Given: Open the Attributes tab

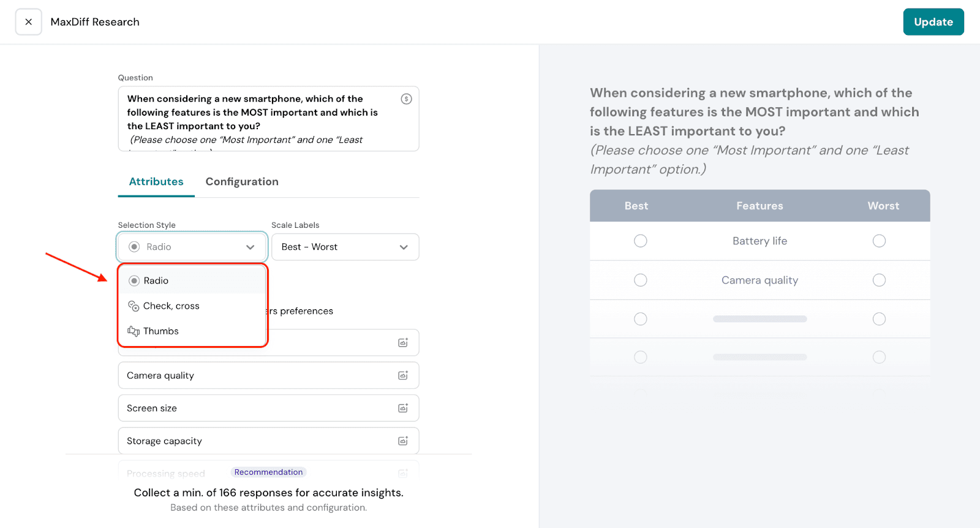Looking at the screenshot, I should click(x=156, y=182).
